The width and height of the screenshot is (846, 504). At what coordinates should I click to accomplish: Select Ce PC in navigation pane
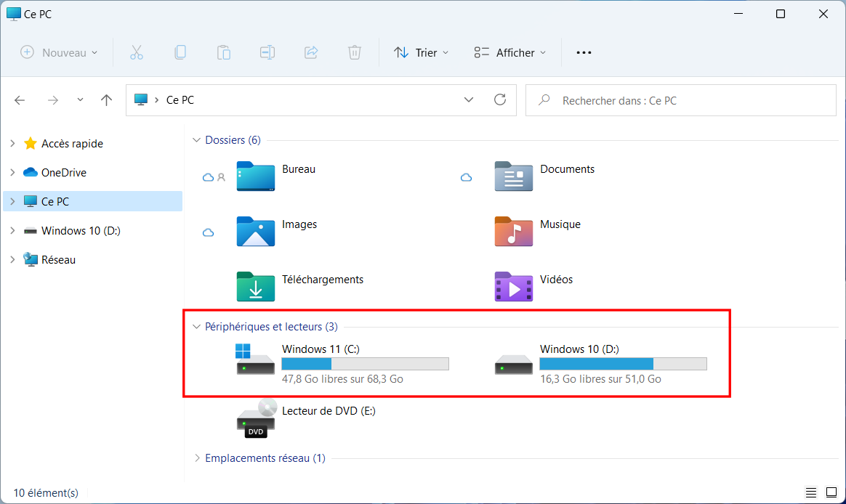(93, 202)
